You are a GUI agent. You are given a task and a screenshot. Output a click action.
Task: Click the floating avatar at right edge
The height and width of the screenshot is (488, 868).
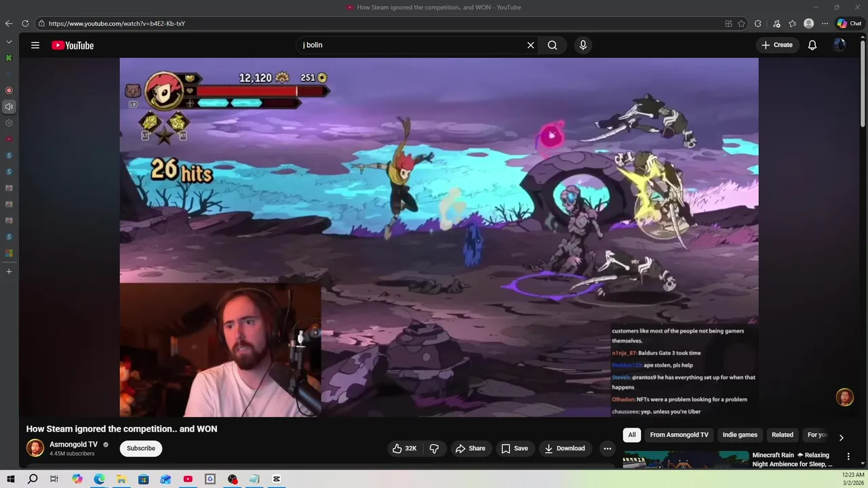coord(844,397)
